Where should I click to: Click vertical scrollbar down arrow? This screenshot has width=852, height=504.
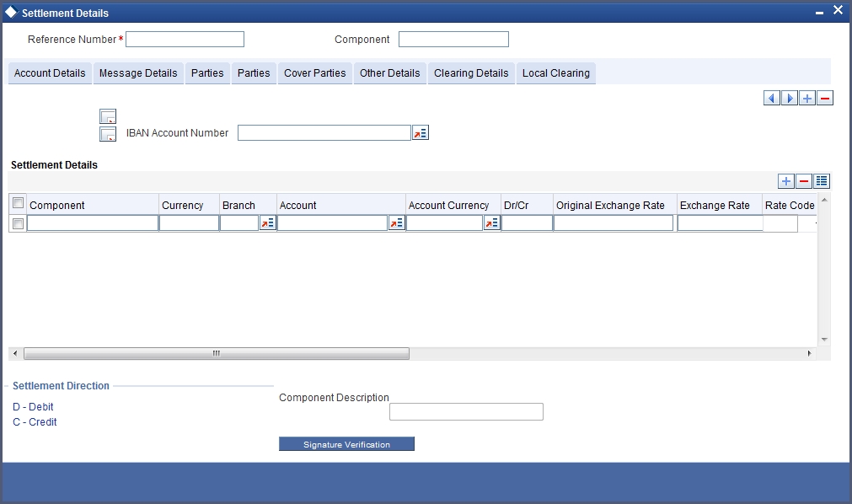point(824,340)
